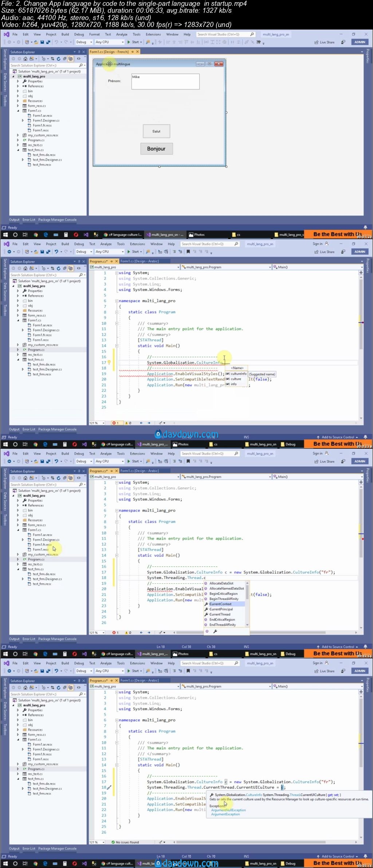Screen dimensions: 373x868
Task: Select EndThreadAffinity in the IntelliSense list
Action: (x=224, y=625)
